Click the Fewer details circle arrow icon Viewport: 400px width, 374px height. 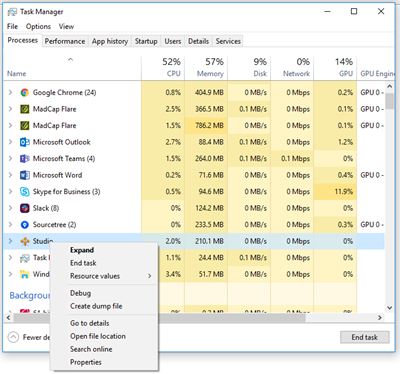[13, 337]
